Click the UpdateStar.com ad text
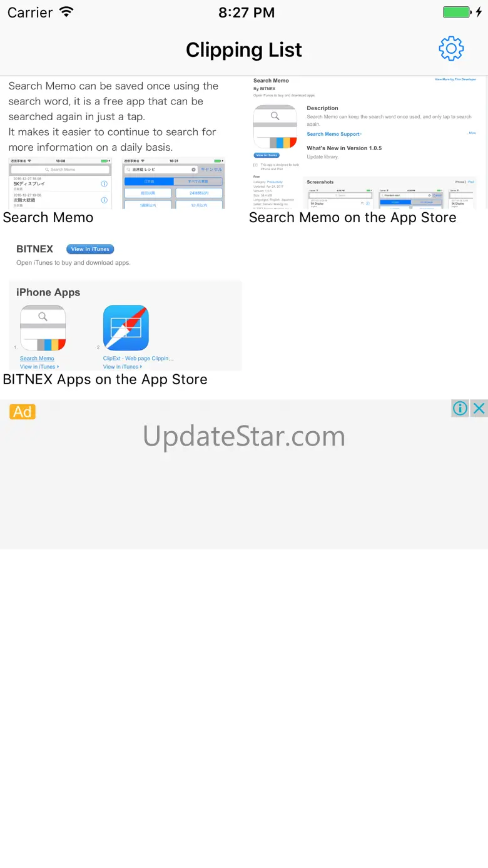488x868 pixels. (244, 436)
